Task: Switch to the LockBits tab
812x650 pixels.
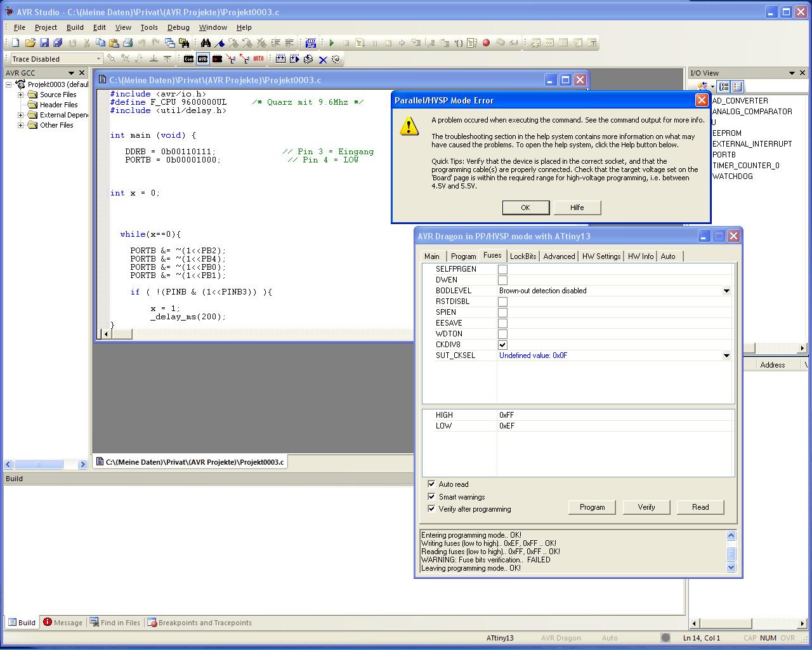Action: pos(523,256)
